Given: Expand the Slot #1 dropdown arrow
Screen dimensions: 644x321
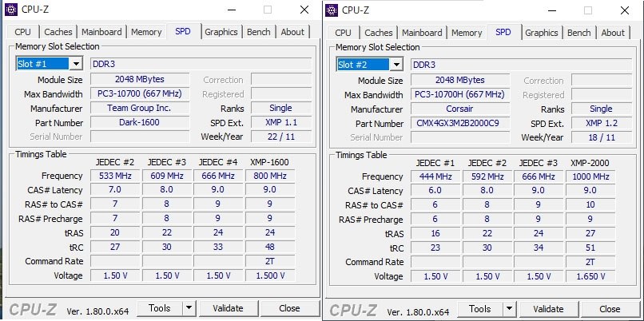Looking at the screenshot, I should pyautogui.click(x=76, y=64).
